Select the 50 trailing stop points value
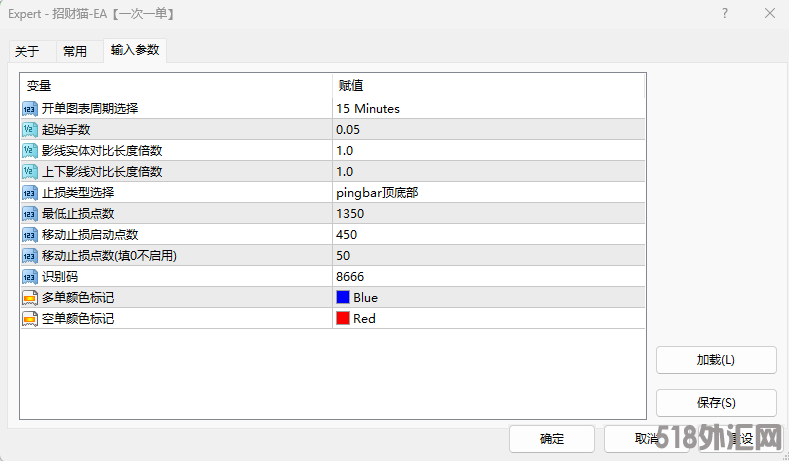Viewport: 789px width, 461px height. point(343,256)
